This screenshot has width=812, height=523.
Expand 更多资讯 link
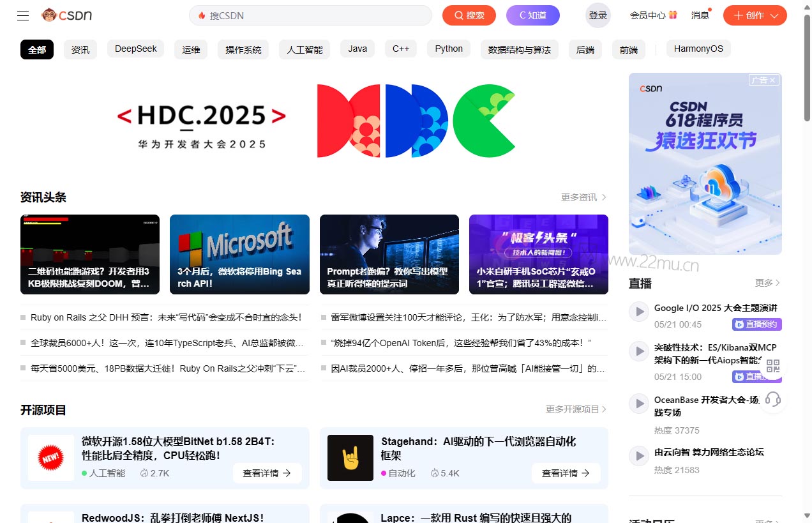pos(583,197)
